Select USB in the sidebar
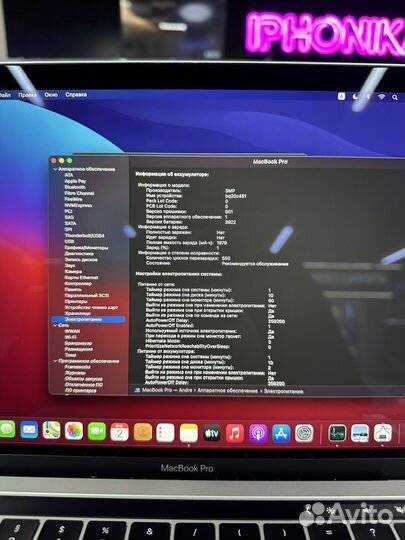 [69, 241]
